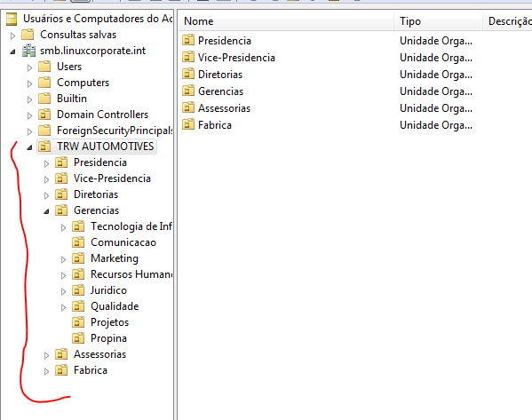Expand the Tecnologia de Inf node
The height and width of the screenshot is (420, 532).
pyautogui.click(x=63, y=227)
